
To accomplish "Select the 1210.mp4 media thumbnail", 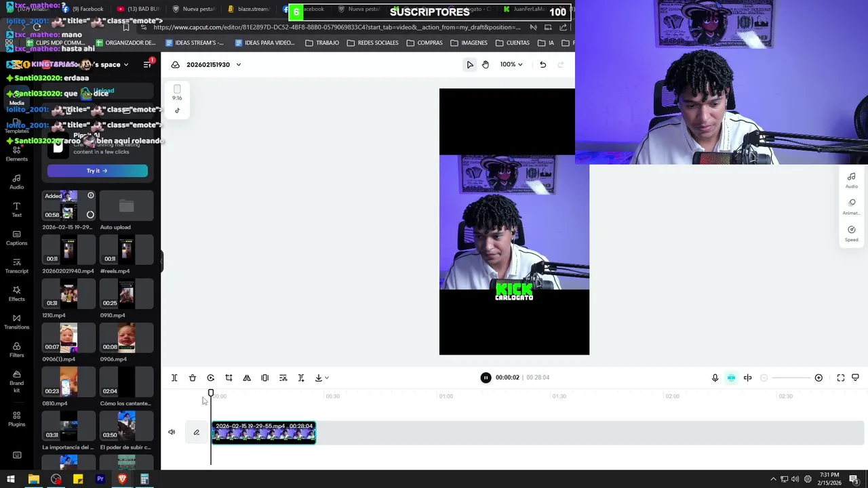I will 68,293.
